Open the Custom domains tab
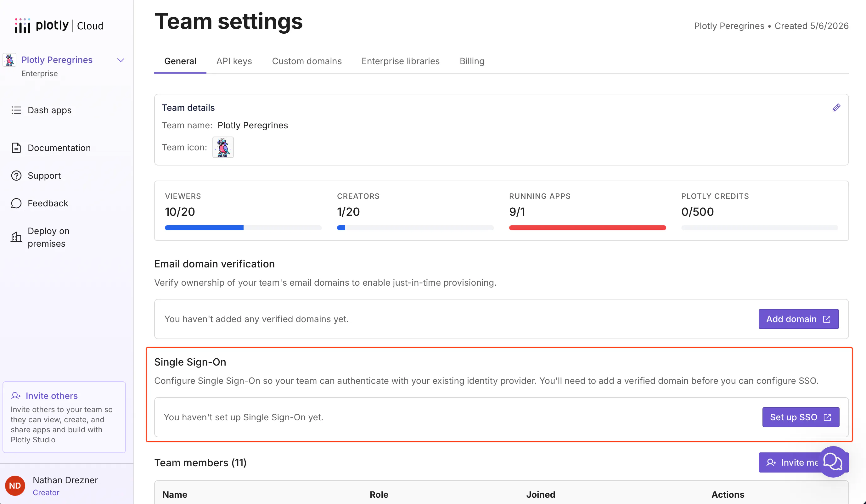The width and height of the screenshot is (866, 504). 306,61
